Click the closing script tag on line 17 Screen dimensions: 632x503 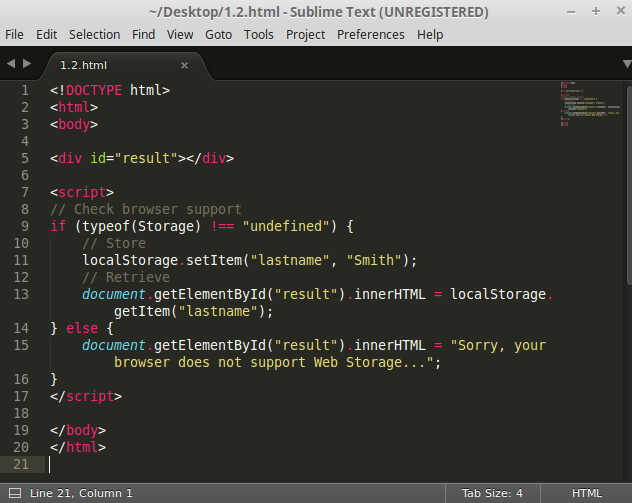[x=86, y=396]
